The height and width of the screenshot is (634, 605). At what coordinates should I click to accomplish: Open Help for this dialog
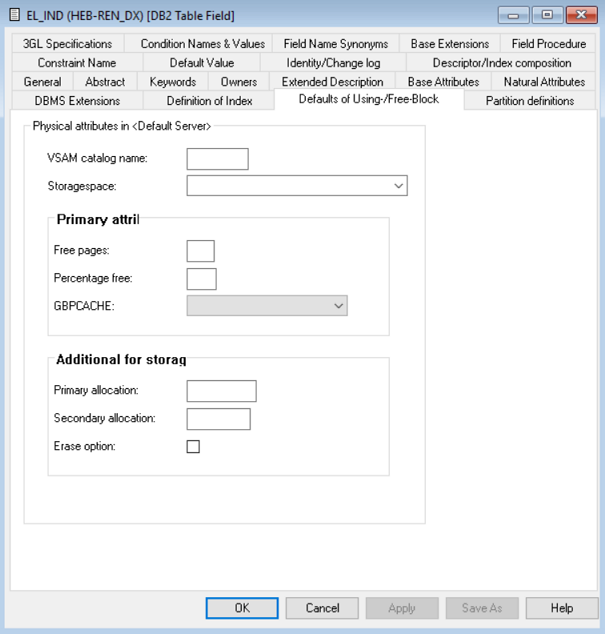(561, 608)
